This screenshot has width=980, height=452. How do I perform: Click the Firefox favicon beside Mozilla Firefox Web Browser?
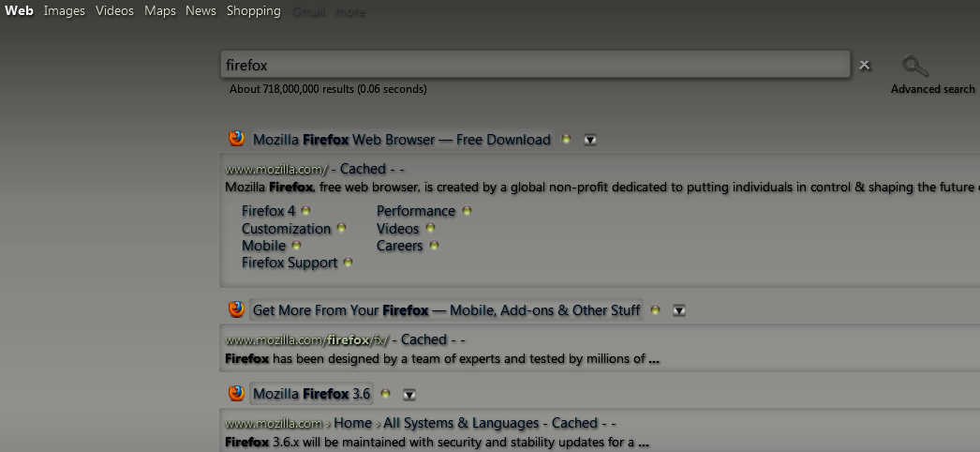pos(236,138)
